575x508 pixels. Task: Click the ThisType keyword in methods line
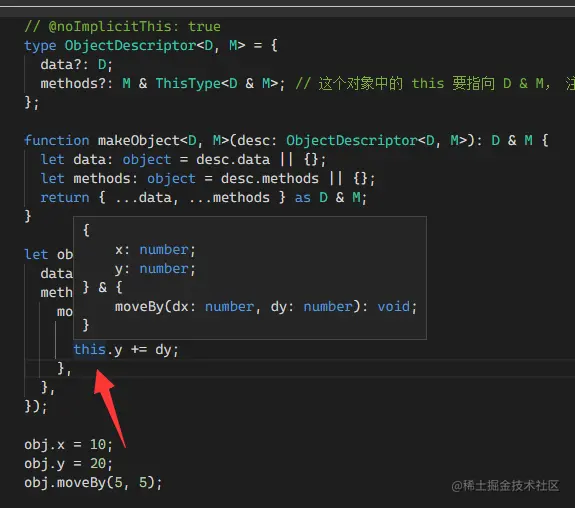(188, 84)
